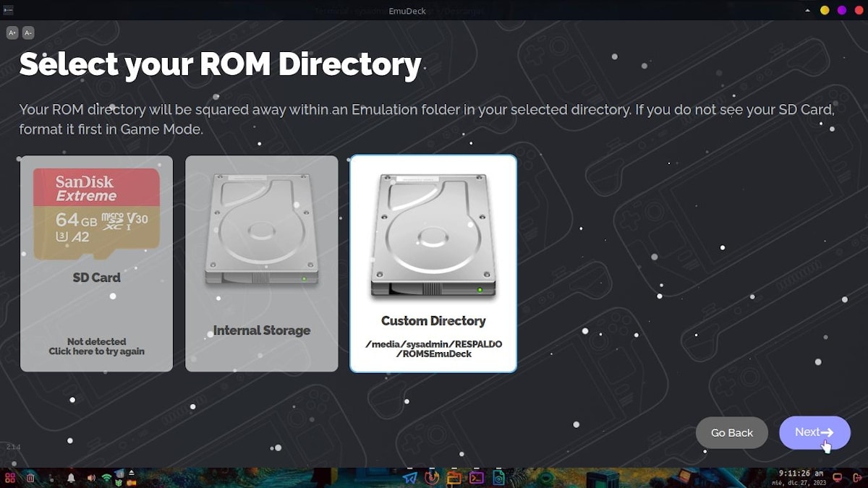Click the 'Select your ROM Directory' heading

tap(220, 64)
